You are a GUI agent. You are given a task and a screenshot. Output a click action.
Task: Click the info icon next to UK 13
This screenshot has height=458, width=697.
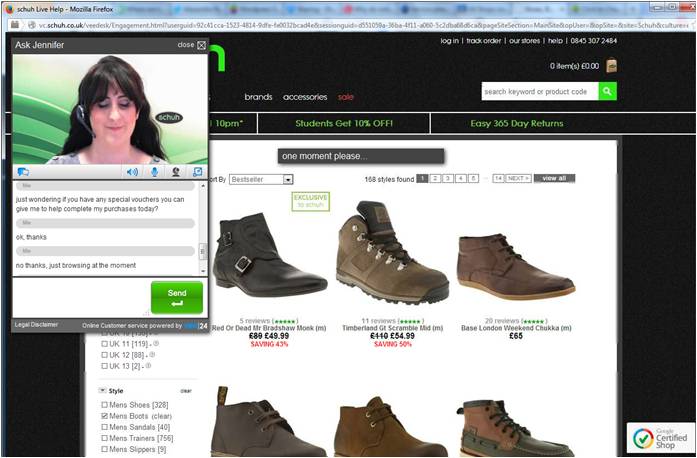coord(148,366)
